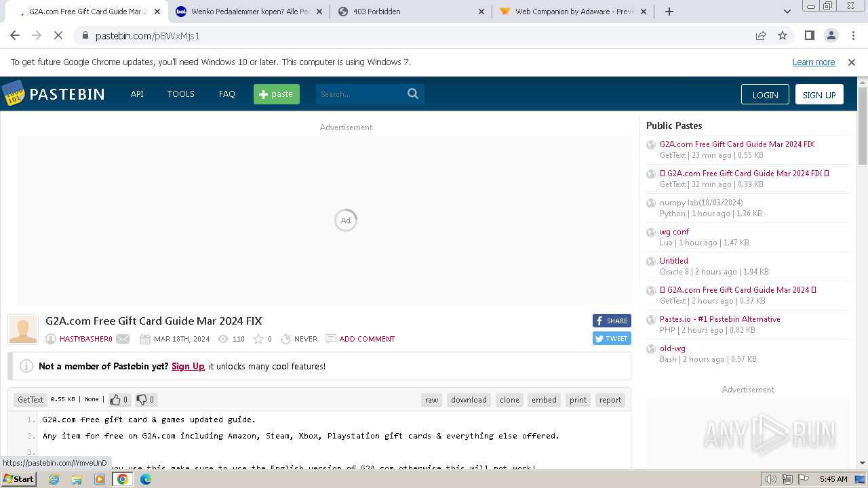Image resolution: width=868 pixels, height=488 pixels.
Task: Open public paste 'Untitled'
Action: (x=674, y=261)
